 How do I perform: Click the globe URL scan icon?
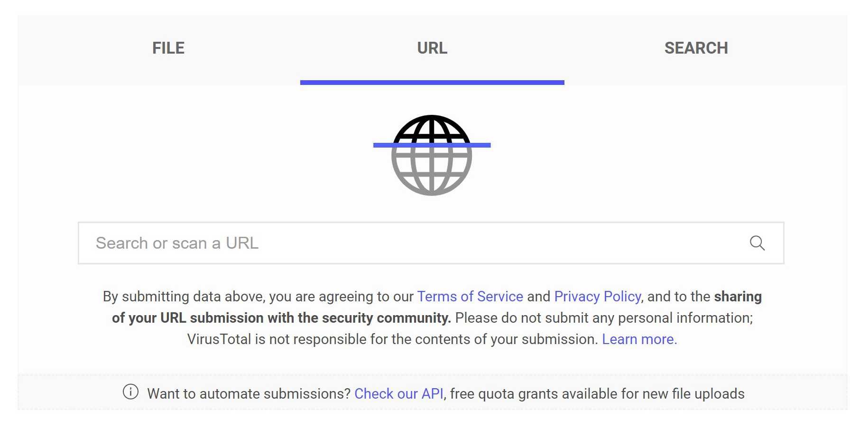pos(432,155)
